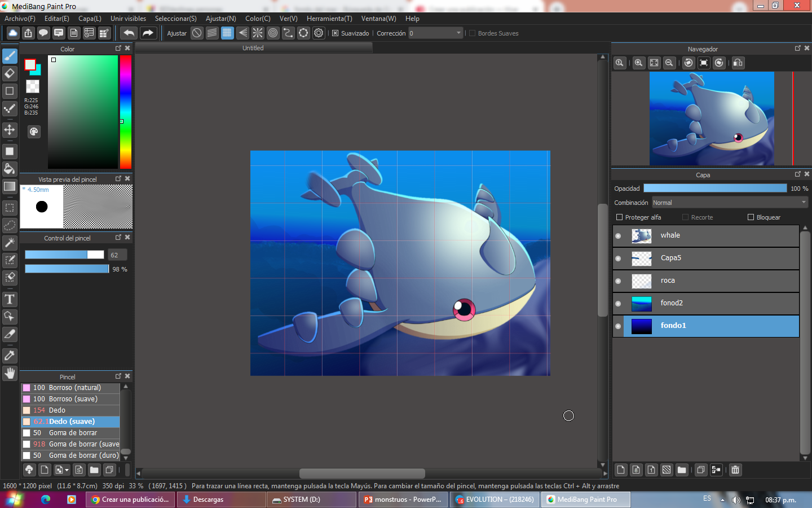Open the Combinación blend mode dropdown
Image resolution: width=812 pixels, height=508 pixels.
[x=730, y=203]
